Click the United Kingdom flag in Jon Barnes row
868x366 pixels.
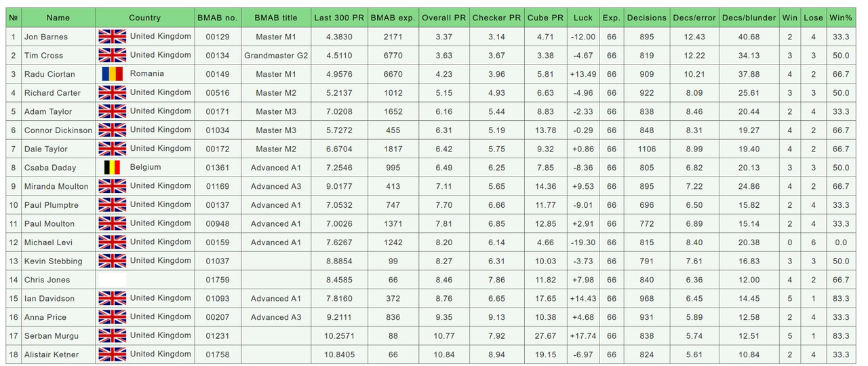click(113, 37)
